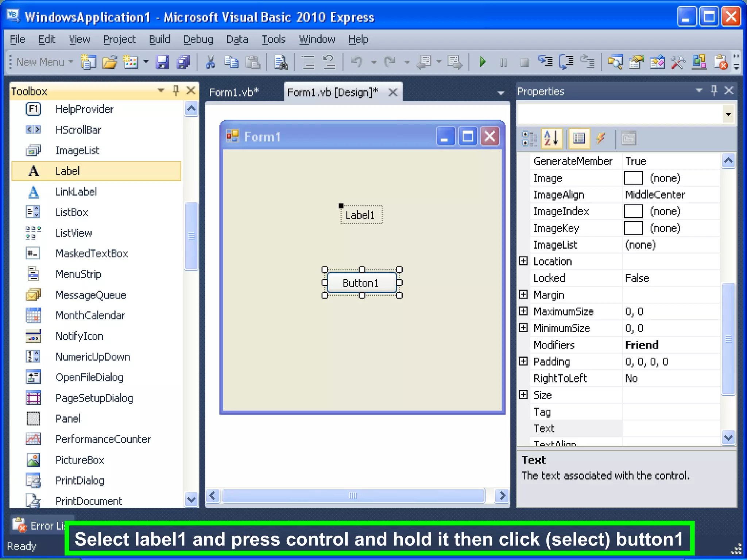Switch to the Form1.vb code tab
This screenshot has width=747, height=560.
coord(234,92)
